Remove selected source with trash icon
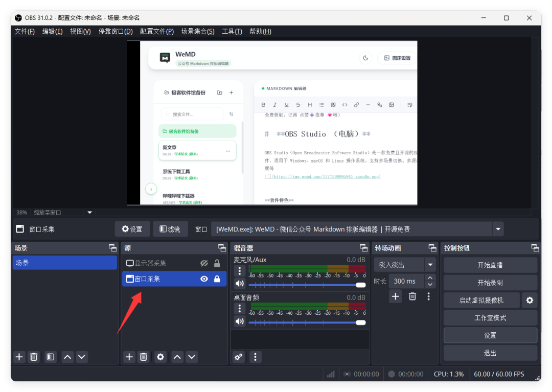Image resolution: width=552 pixels, height=392 pixels. click(x=144, y=357)
